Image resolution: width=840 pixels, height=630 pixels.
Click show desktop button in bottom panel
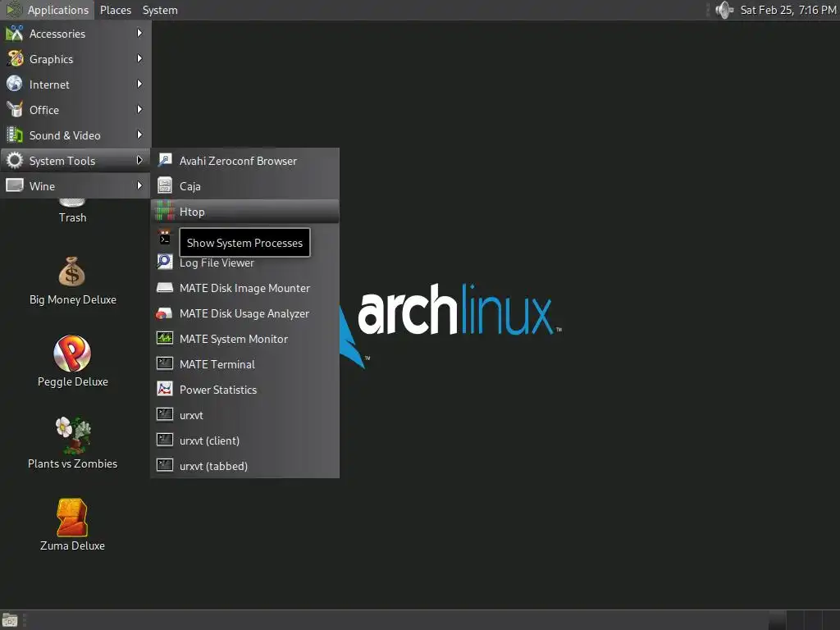(10, 620)
